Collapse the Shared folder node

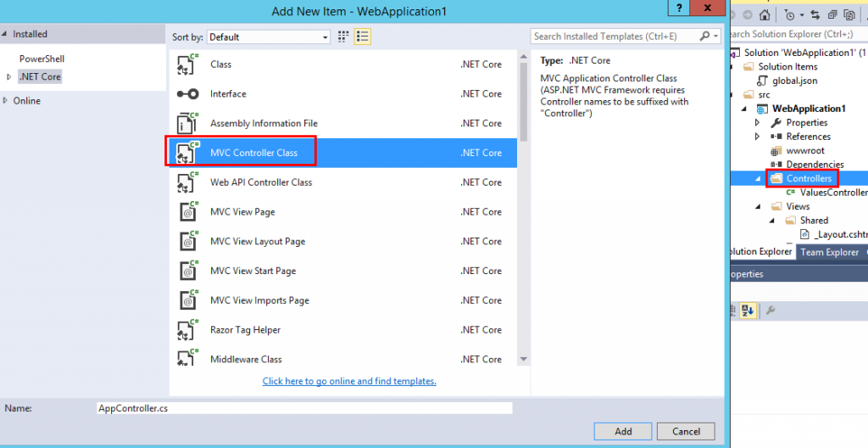pyautogui.click(x=771, y=221)
